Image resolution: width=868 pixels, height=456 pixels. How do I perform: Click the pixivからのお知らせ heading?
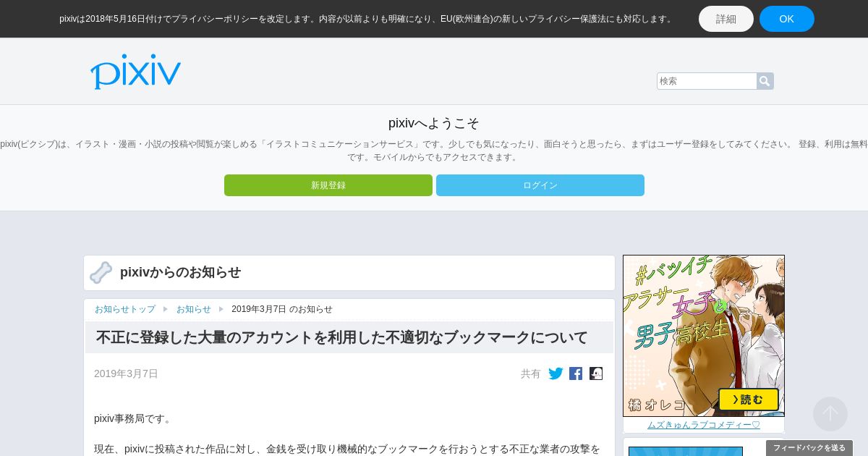point(180,272)
